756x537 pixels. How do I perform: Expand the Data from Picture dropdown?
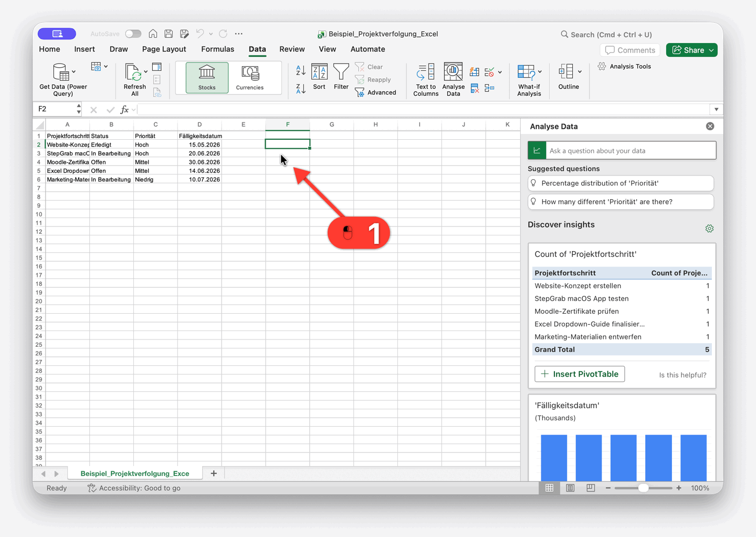(106, 67)
